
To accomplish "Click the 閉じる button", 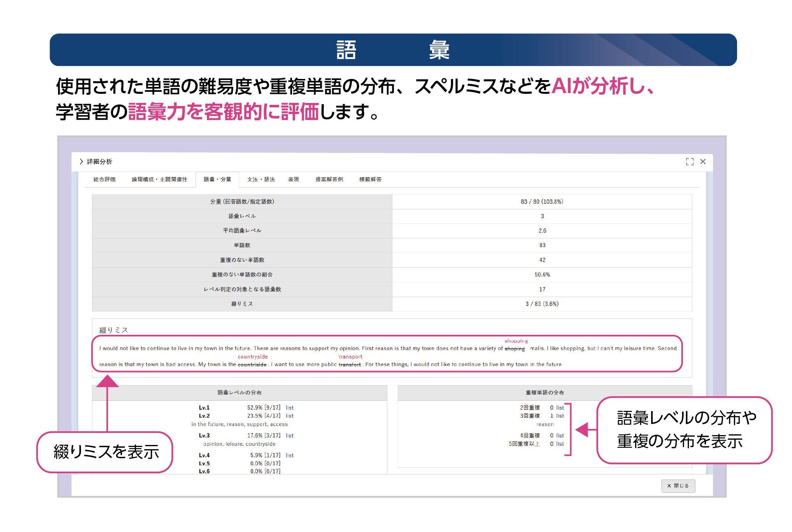I will tap(678, 485).
